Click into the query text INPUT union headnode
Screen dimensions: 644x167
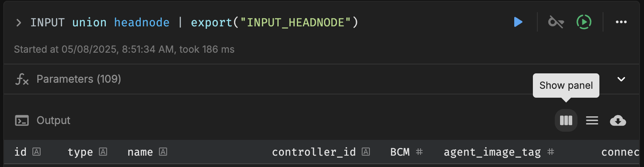[x=100, y=22]
